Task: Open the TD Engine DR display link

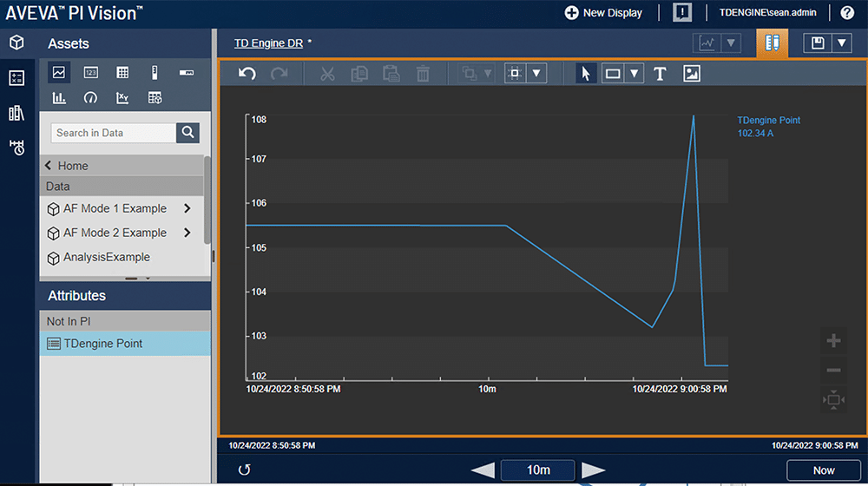Action: 268,43
